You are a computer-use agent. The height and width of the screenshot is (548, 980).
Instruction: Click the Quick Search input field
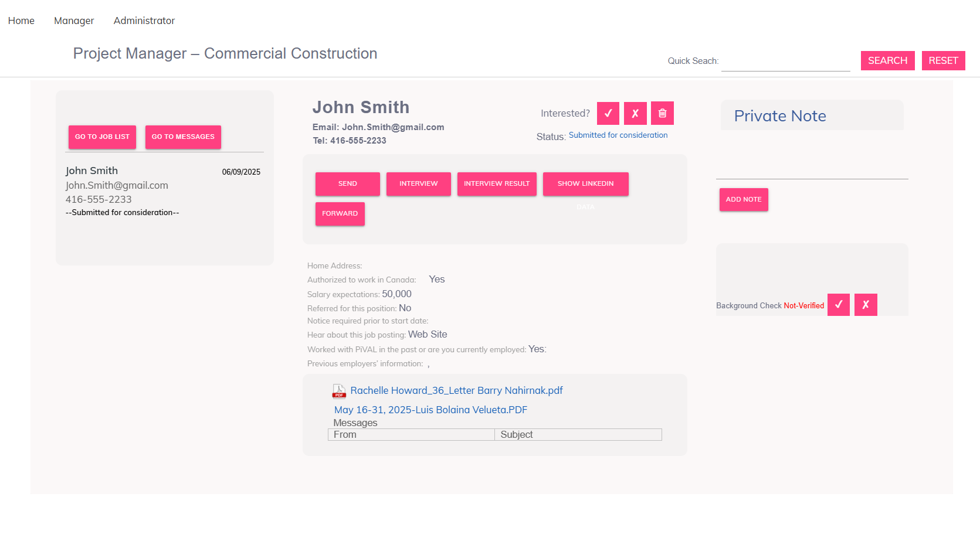coord(786,60)
